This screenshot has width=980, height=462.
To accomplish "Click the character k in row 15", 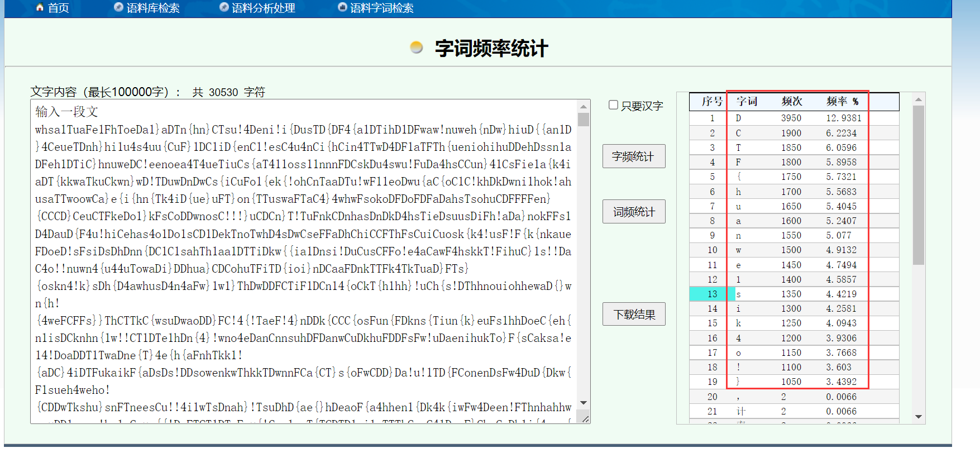I will pos(738,323).
